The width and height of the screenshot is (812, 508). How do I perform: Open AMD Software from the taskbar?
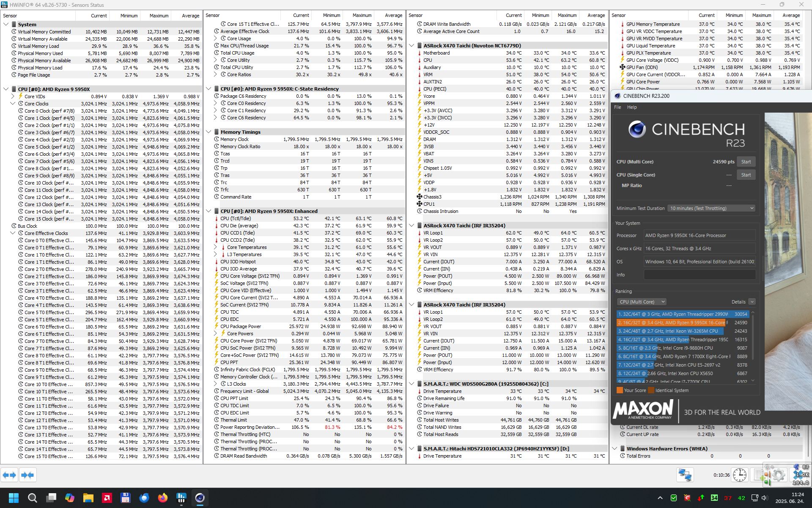(x=107, y=498)
